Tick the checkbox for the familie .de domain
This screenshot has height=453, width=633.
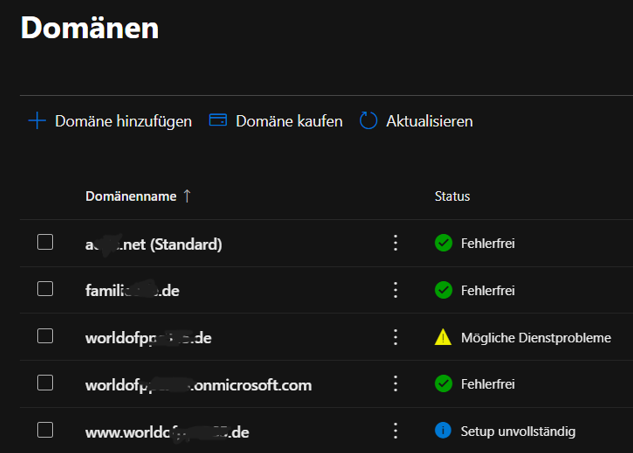(x=45, y=289)
